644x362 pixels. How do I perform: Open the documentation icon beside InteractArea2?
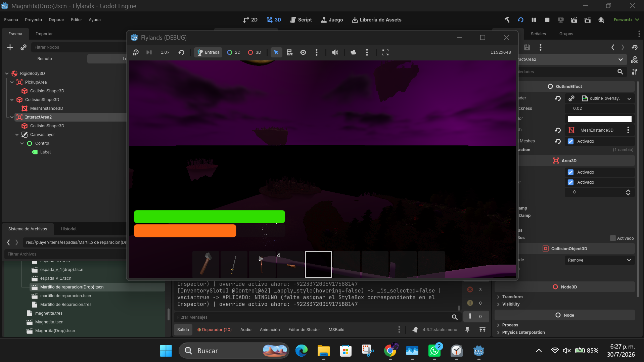point(634,59)
